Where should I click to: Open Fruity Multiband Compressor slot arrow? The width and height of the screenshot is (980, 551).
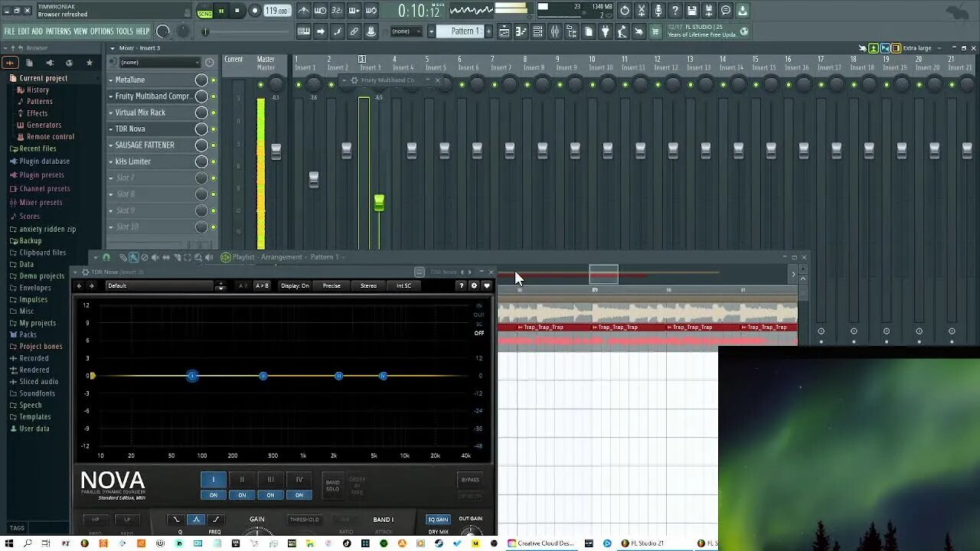click(x=110, y=96)
